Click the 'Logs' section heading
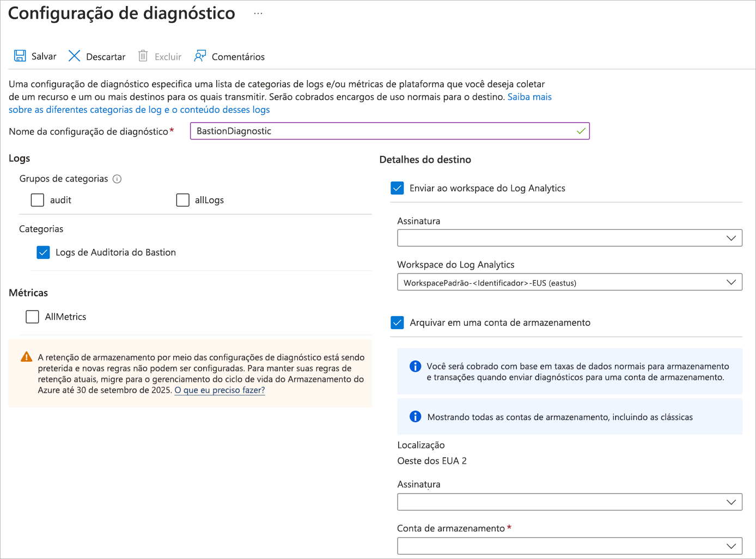This screenshot has height=559, width=756. (x=19, y=158)
